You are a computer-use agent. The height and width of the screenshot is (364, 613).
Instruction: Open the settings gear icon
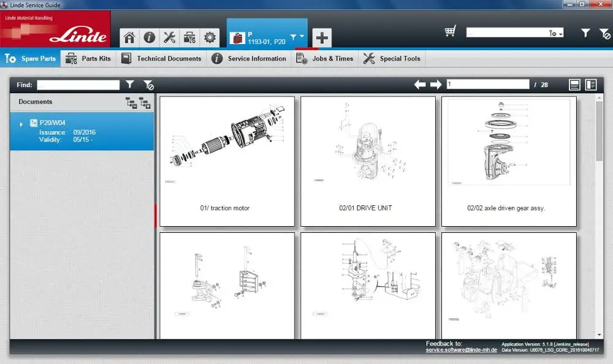(x=210, y=37)
